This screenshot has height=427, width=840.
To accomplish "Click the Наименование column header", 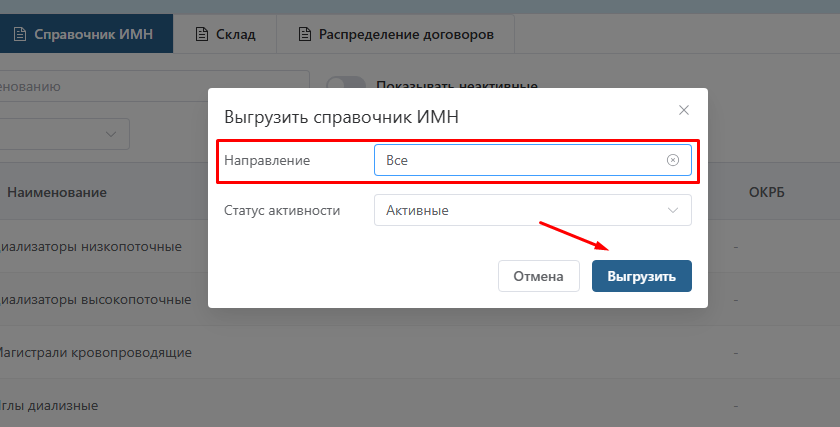I will [57, 192].
